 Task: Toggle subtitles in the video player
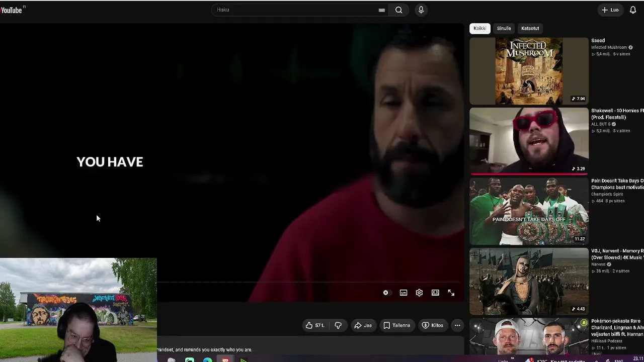(x=404, y=293)
